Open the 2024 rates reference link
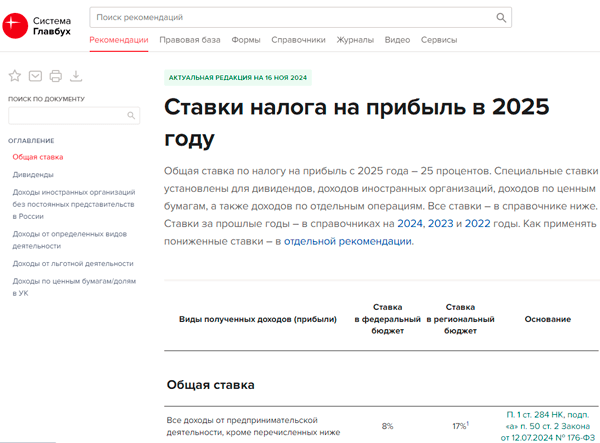Viewport: 600px width, 443px height. [410, 223]
